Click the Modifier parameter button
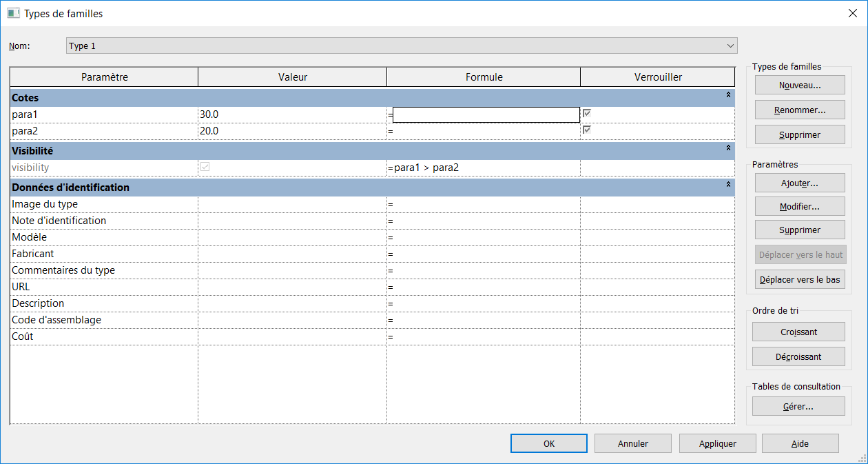 pyautogui.click(x=799, y=207)
